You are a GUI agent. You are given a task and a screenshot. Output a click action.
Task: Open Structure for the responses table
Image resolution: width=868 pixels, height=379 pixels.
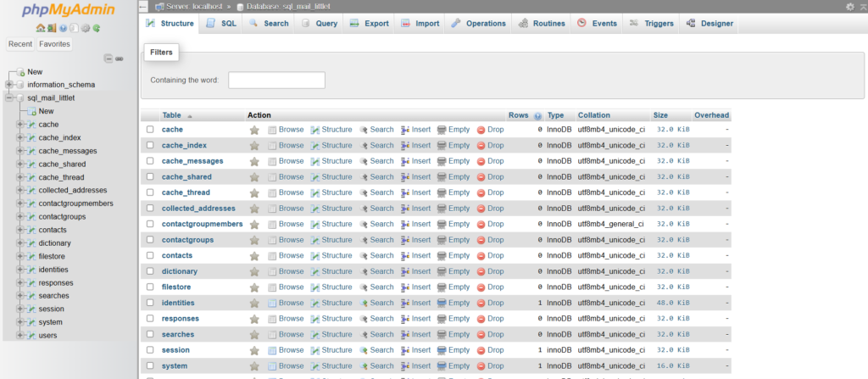point(331,319)
